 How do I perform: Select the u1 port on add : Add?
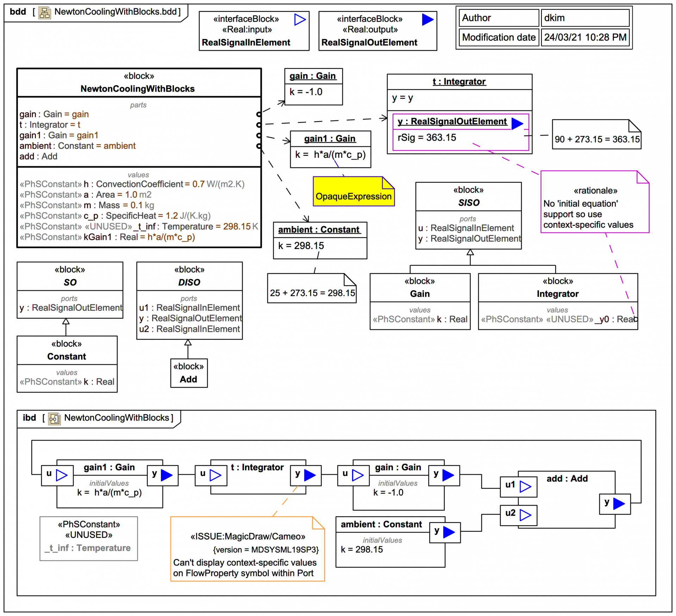point(518,487)
